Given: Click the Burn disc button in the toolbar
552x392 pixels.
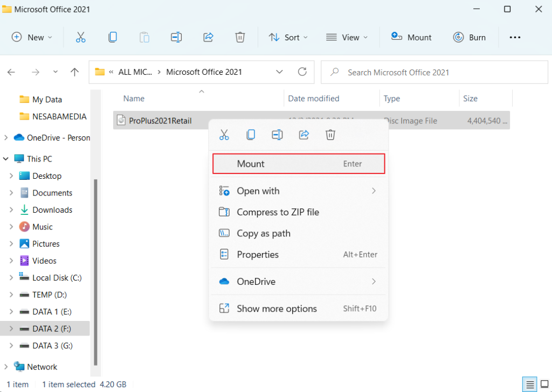Looking at the screenshot, I should (x=470, y=37).
